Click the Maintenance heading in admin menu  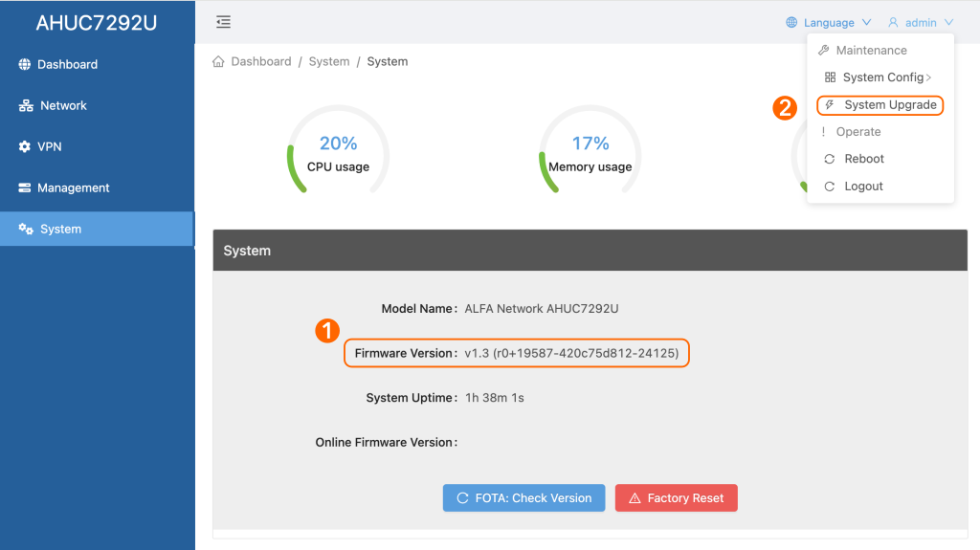pos(871,50)
